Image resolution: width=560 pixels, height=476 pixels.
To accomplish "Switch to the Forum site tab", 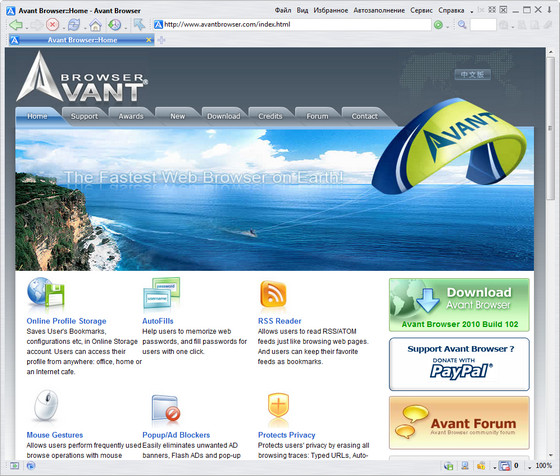I will (317, 116).
